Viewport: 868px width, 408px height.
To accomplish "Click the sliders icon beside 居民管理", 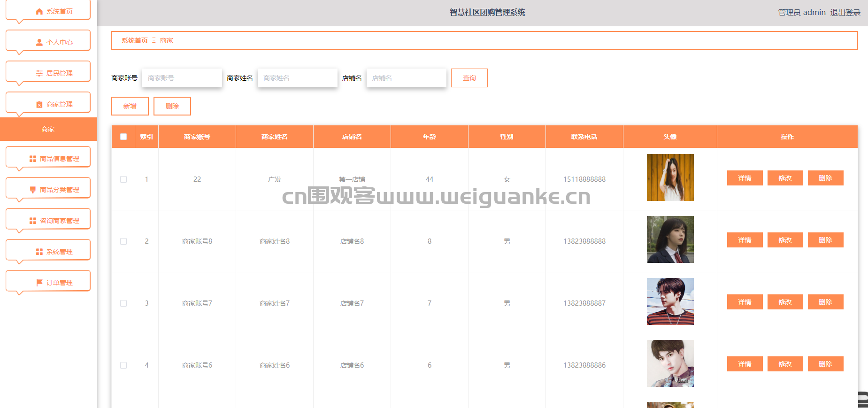I will pyautogui.click(x=39, y=73).
